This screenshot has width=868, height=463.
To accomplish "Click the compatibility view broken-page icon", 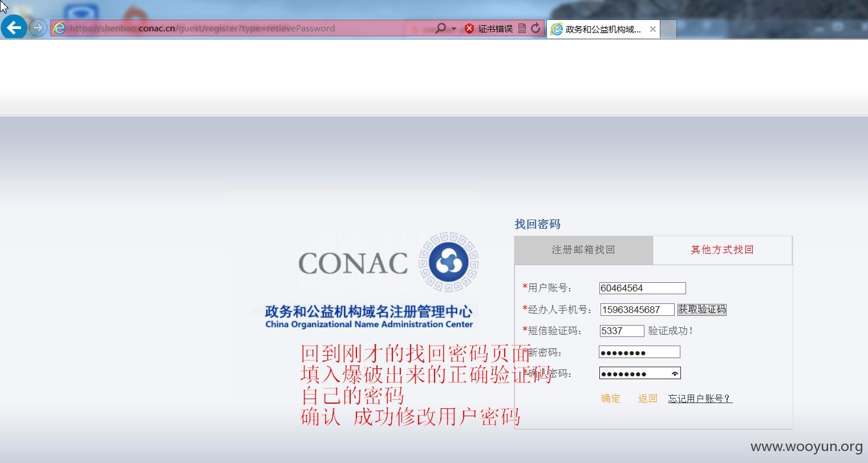I will coord(522,29).
